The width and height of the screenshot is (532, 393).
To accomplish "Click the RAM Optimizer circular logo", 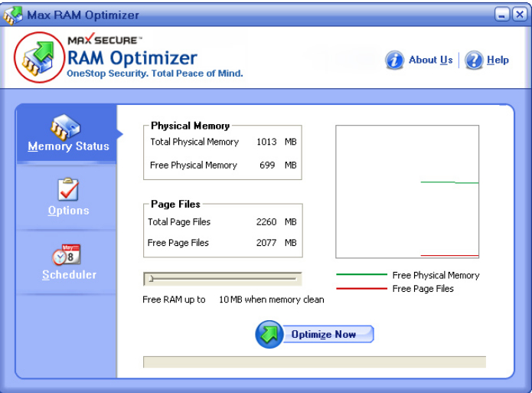I will pyautogui.click(x=39, y=57).
